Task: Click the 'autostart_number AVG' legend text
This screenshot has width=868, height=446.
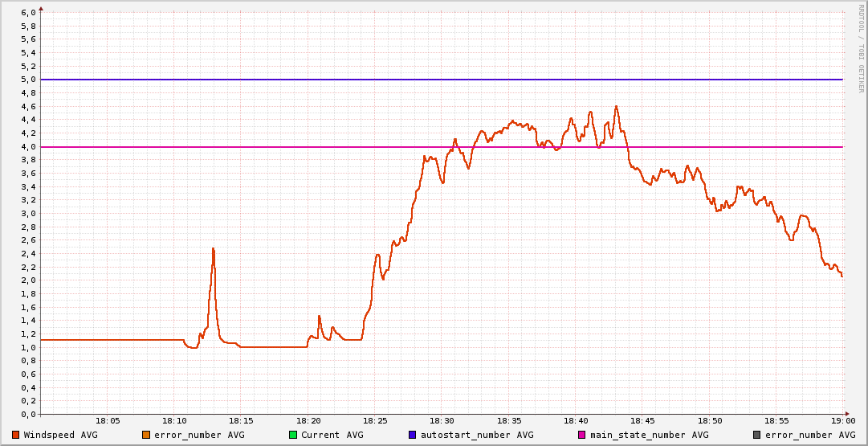Action: 475,435
